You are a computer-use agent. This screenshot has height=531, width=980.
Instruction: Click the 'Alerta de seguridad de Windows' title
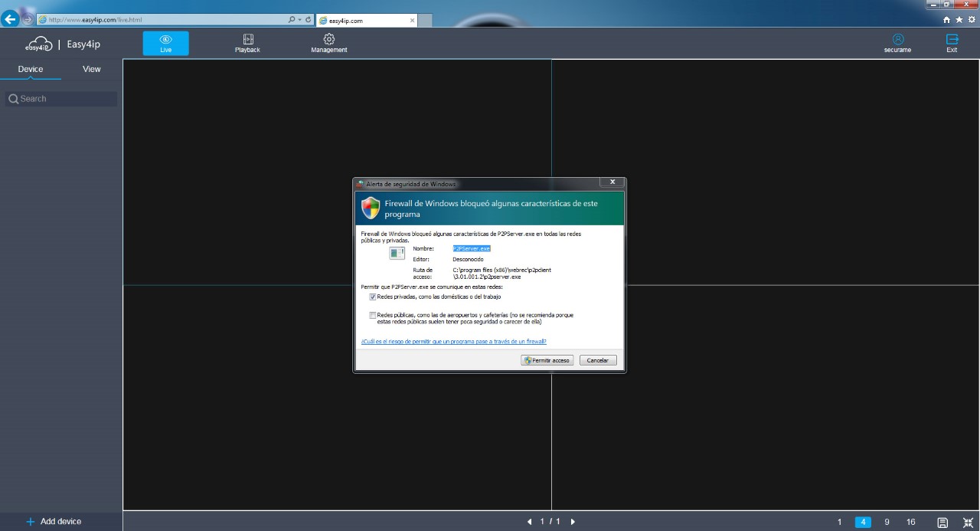410,184
